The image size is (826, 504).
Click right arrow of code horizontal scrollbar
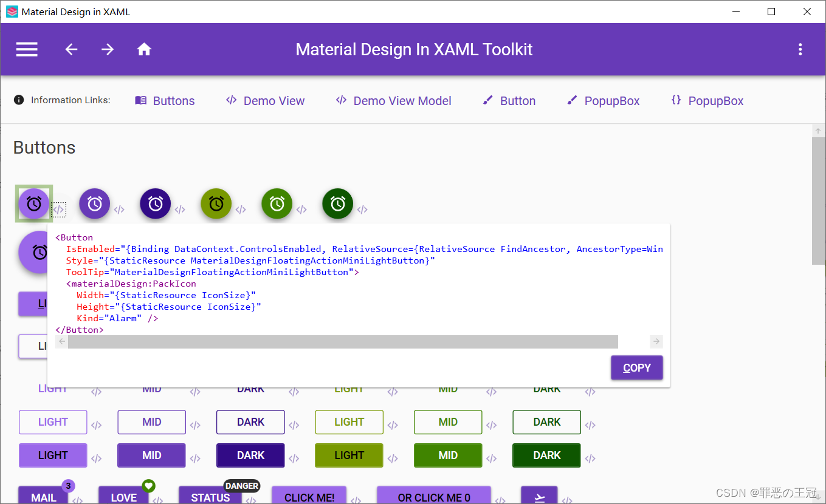click(656, 342)
